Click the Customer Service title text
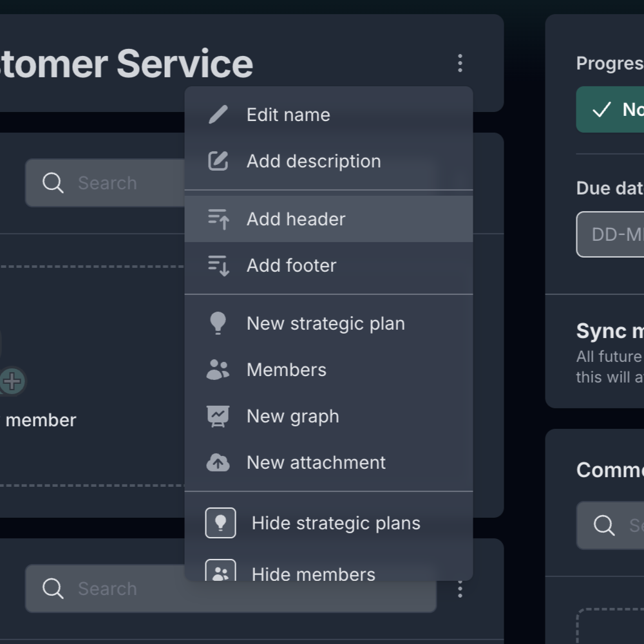The width and height of the screenshot is (644, 644). tap(126, 64)
